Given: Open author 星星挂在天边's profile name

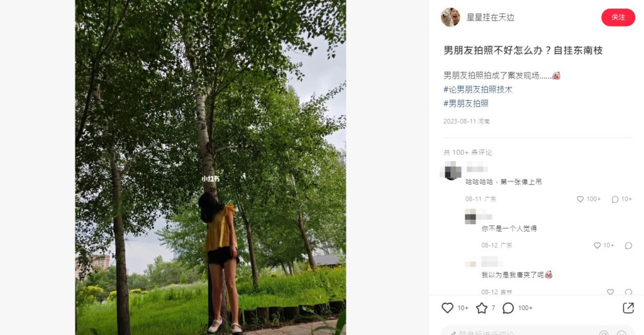Looking at the screenshot, I should tap(491, 17).
